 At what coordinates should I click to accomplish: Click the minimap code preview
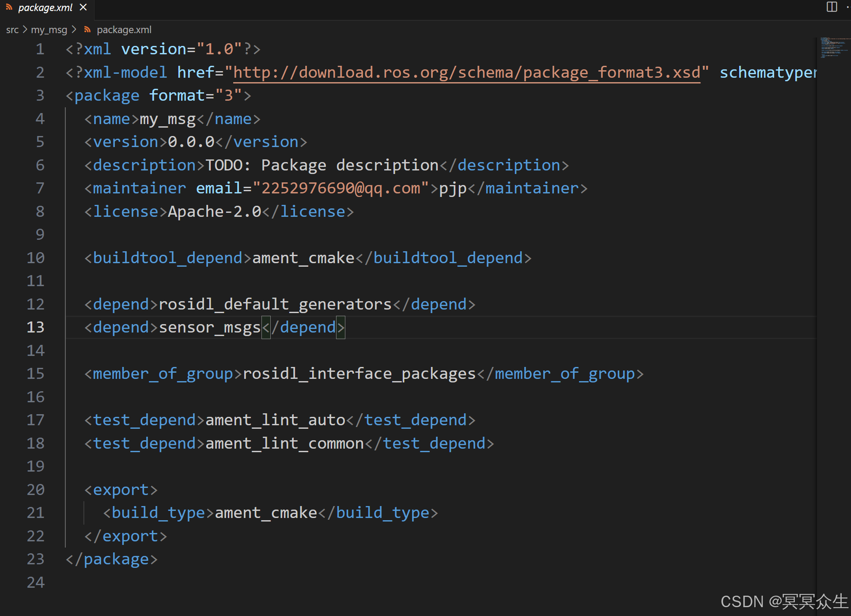833,48
